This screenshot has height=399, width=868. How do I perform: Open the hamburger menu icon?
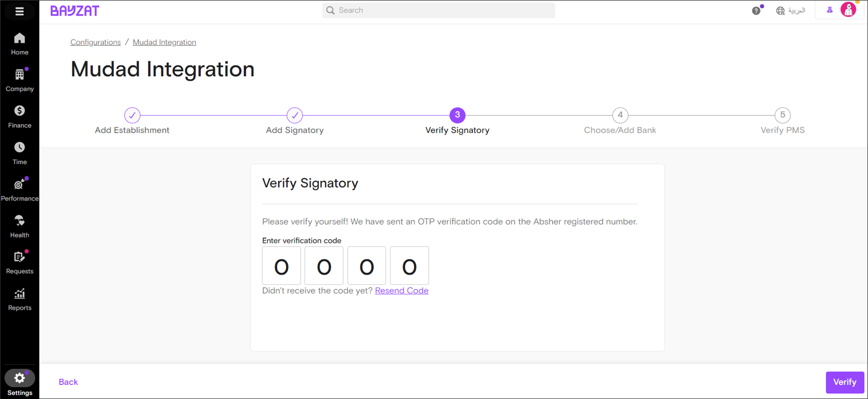20,11
